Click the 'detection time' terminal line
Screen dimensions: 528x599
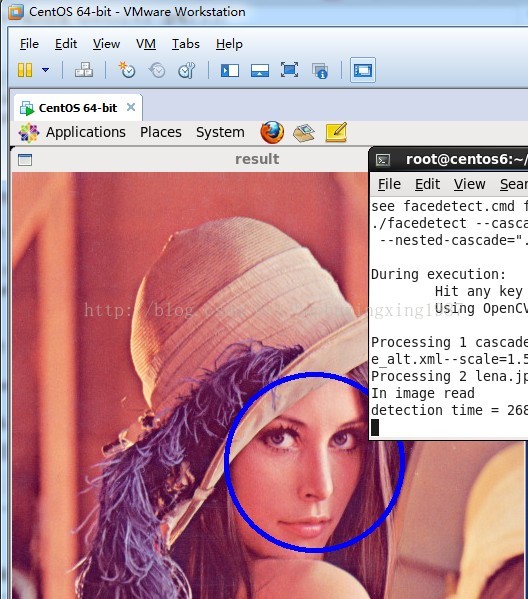click(449, 410)
